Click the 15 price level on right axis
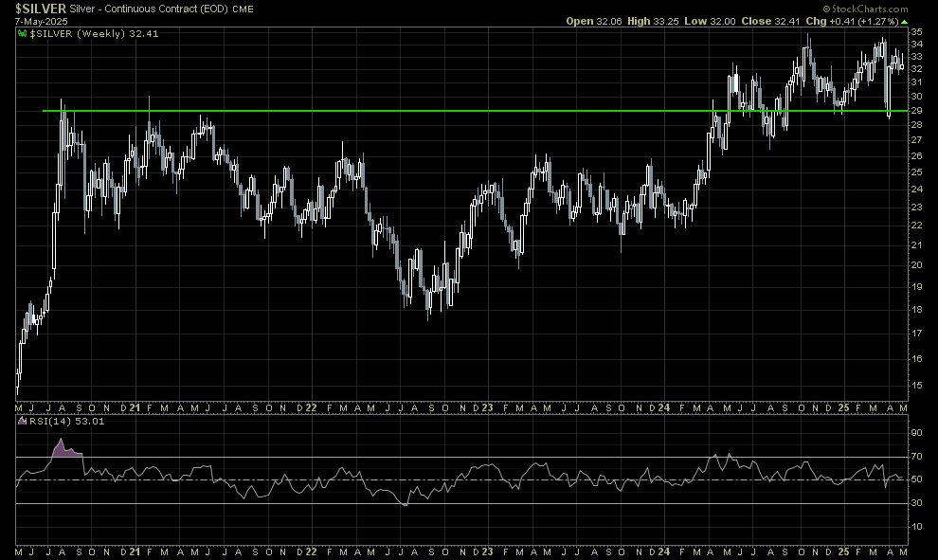The image size is (938, 560). [916, 386]
